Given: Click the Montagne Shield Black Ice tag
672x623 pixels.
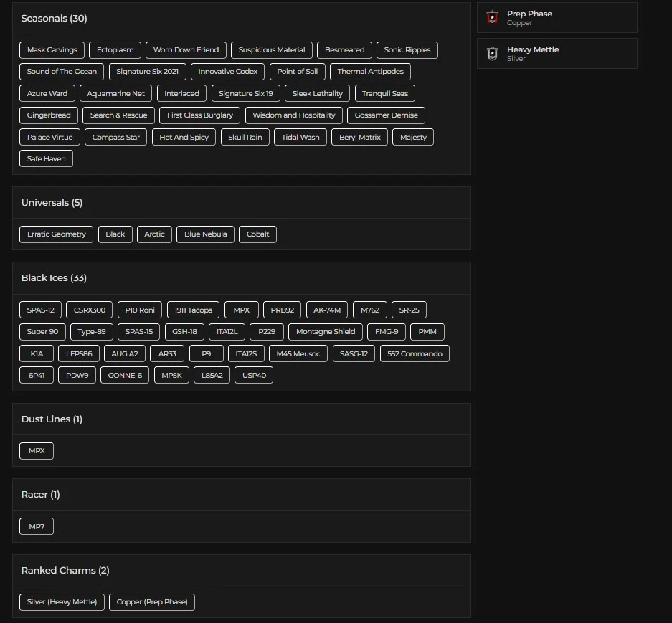Looking at the screenshot, I should point(325,332).
